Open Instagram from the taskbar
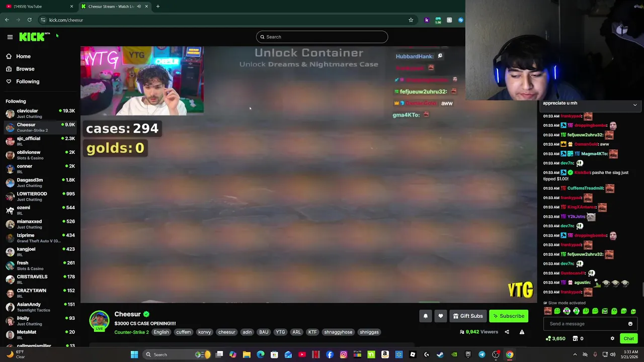Image resolution: width=644 pixels, height=362 pixels. [x=344, y=355]
